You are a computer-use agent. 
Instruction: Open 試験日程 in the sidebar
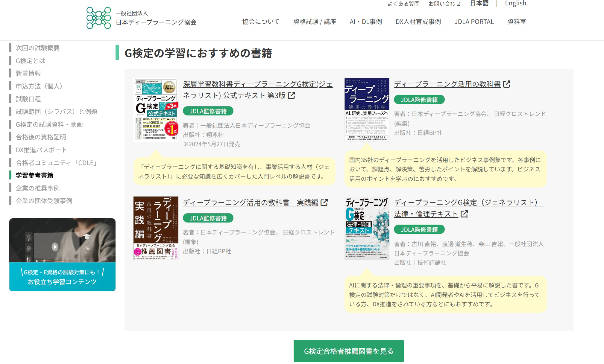[x=28, y=99]
